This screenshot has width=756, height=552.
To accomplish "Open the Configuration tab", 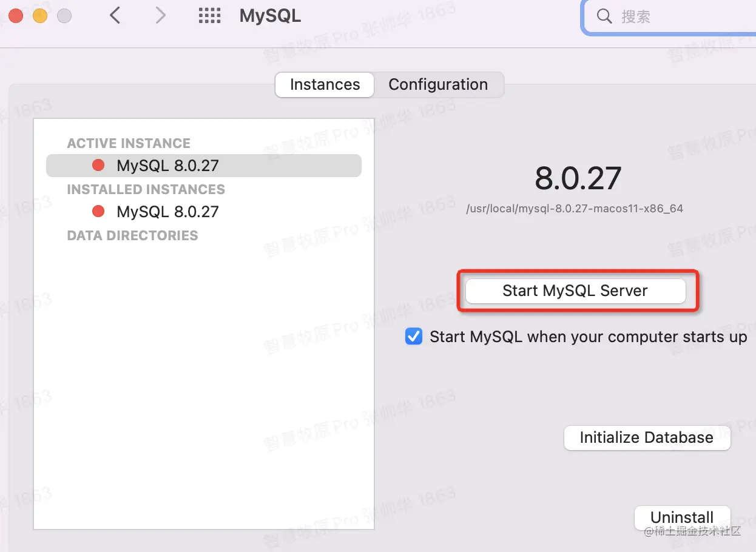I will tap(438, 84).
